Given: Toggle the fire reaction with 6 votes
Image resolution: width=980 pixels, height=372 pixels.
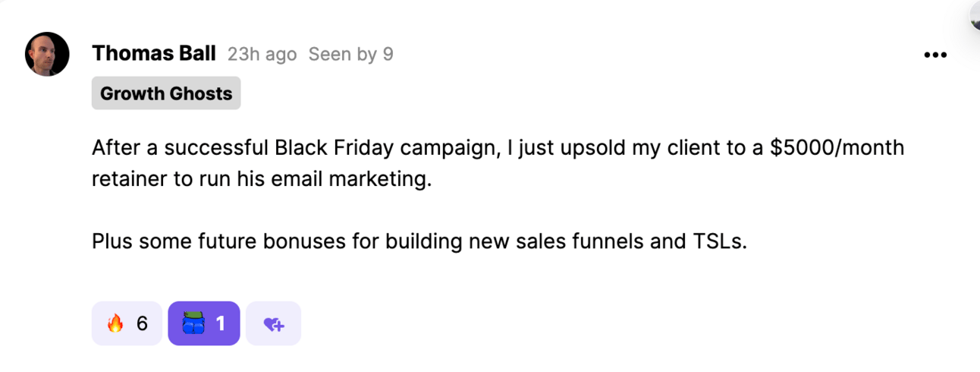Looking at the screenshot, I should pyautogui.click(x=127, y=323).
